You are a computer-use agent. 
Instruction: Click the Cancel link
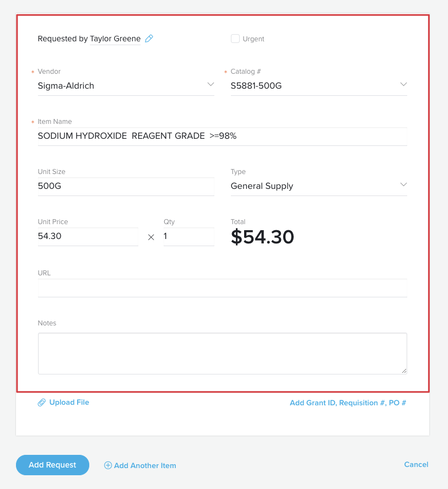click(416, 464)
